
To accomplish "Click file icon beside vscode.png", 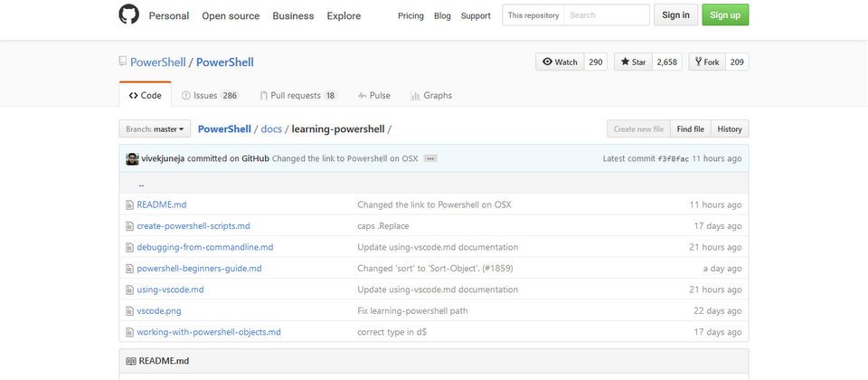I will point(129,310).
